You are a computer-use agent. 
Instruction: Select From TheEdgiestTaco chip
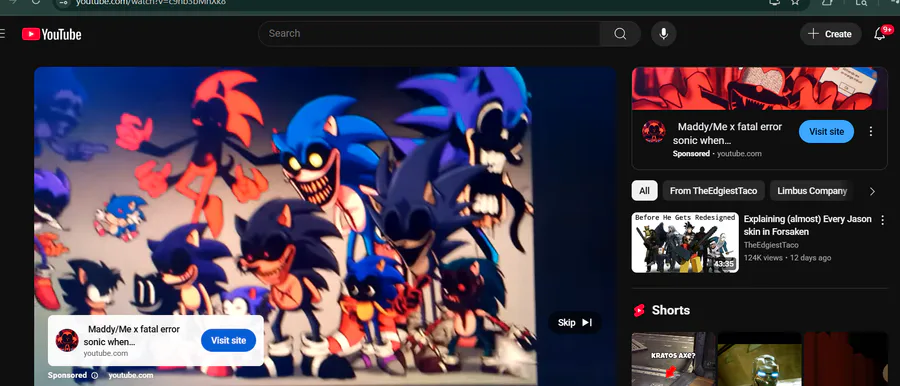tap(713, 191)
